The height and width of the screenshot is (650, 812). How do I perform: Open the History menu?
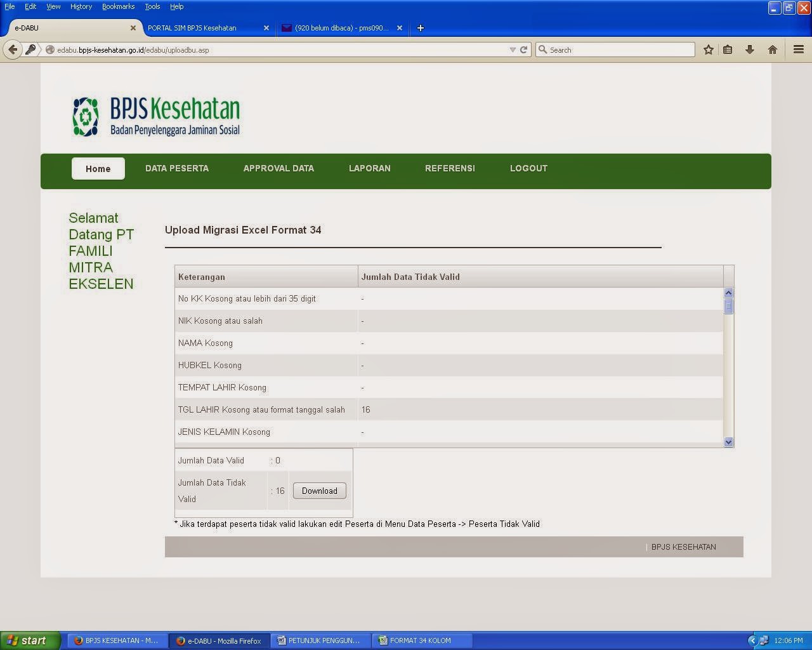click(81, 6)
